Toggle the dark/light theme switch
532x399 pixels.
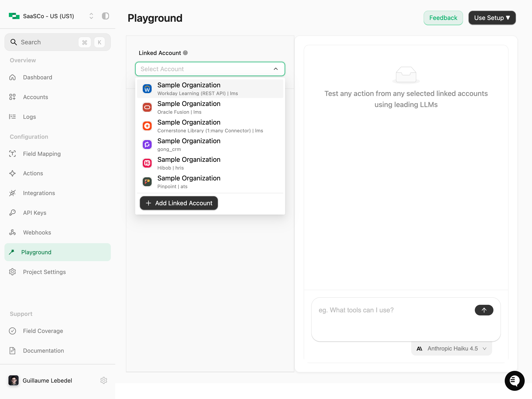point(105,16)
